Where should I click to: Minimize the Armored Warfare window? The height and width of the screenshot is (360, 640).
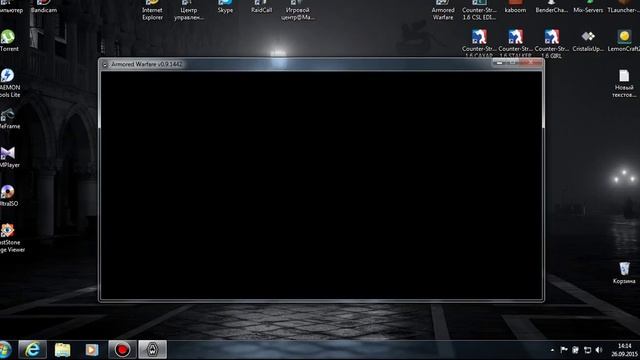(x=500, y=63)
